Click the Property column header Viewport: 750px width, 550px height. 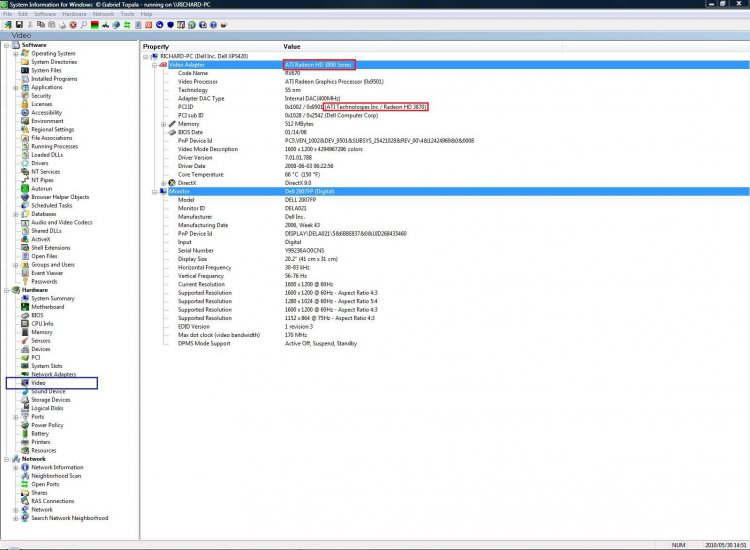coord(211,46)
